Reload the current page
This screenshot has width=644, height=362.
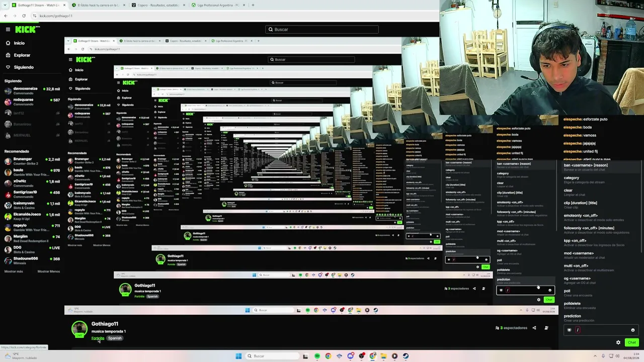pos(24,16)
